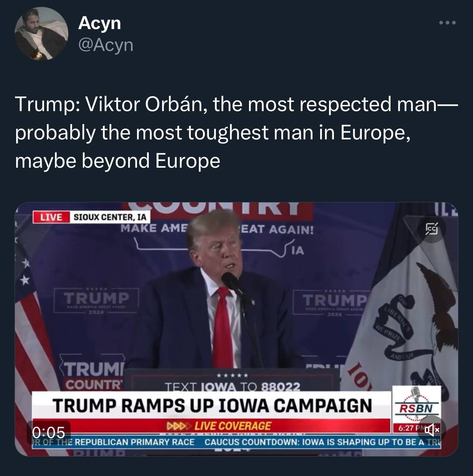Visit the @Acyn handle link

pos(106,45)
